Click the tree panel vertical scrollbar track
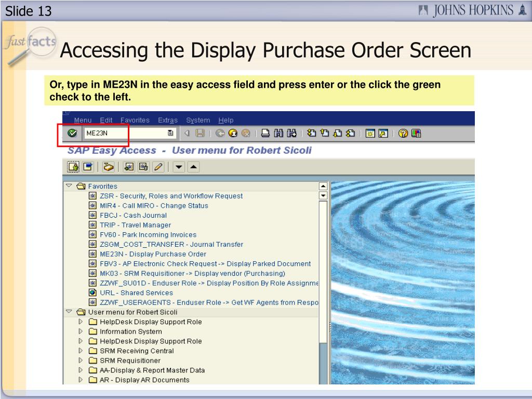Screen dimensions: 532x399 (323, 292)
